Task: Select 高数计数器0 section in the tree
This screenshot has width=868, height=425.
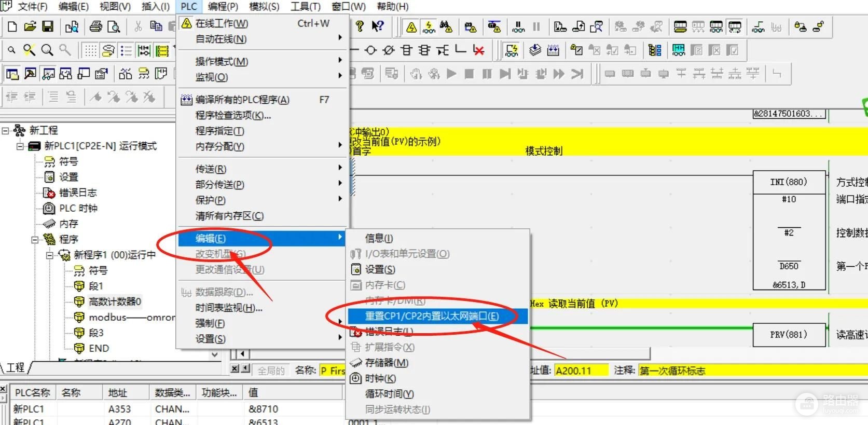Action: (115, 301)
